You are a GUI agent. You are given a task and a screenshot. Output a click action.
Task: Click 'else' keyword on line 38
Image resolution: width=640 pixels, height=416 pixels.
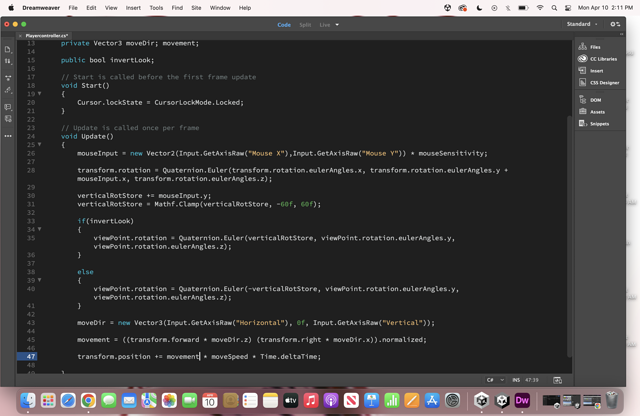click(85, 272)
